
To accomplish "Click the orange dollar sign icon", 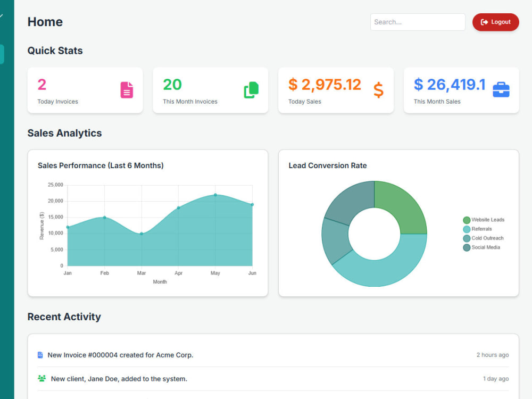I will (378, 90).
